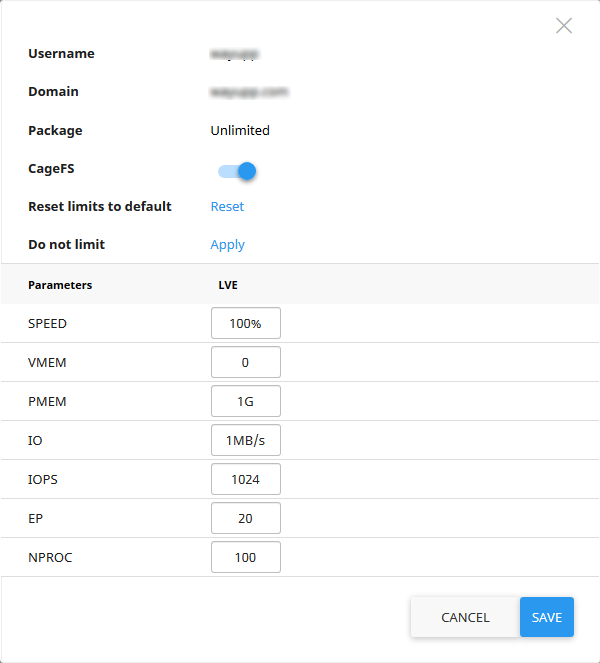This screenshot has height=663, width=600.
Task: Focus the NPROC field showing 100
Action: click(246, 557)
